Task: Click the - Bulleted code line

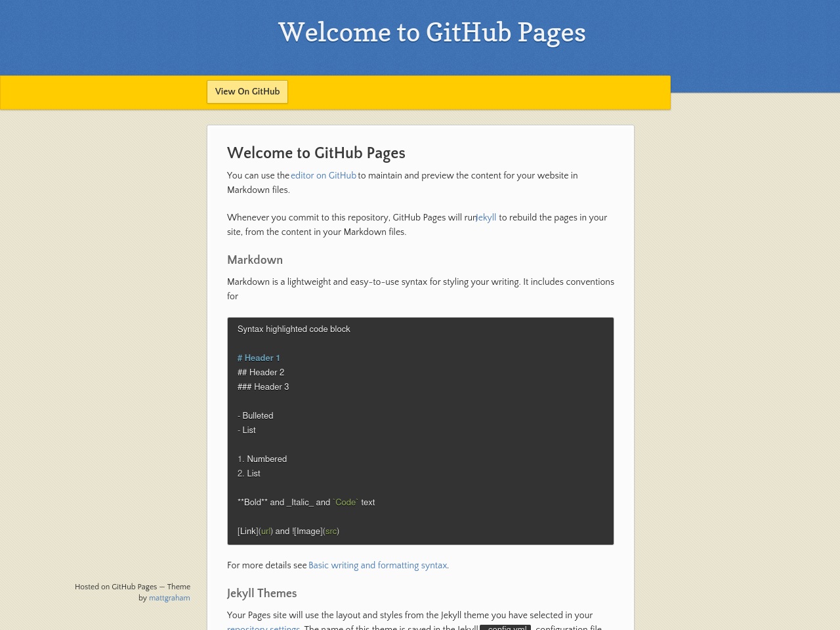Action: [255, 416]
